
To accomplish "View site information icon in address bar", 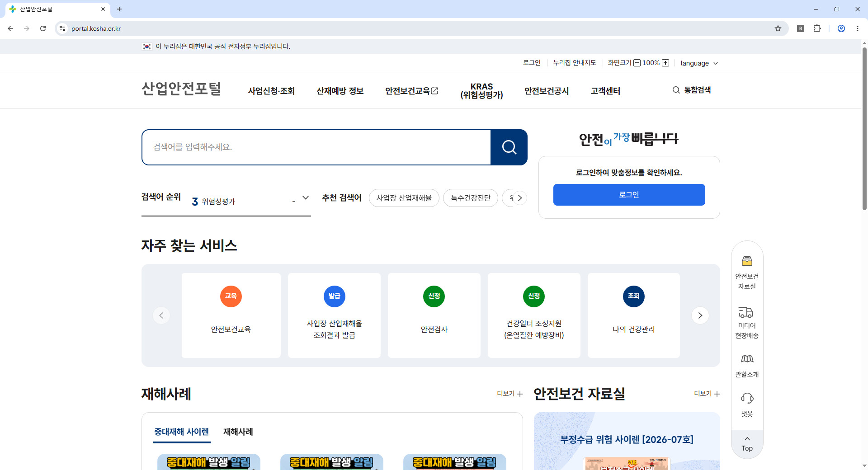I will [x=62, y=28].
